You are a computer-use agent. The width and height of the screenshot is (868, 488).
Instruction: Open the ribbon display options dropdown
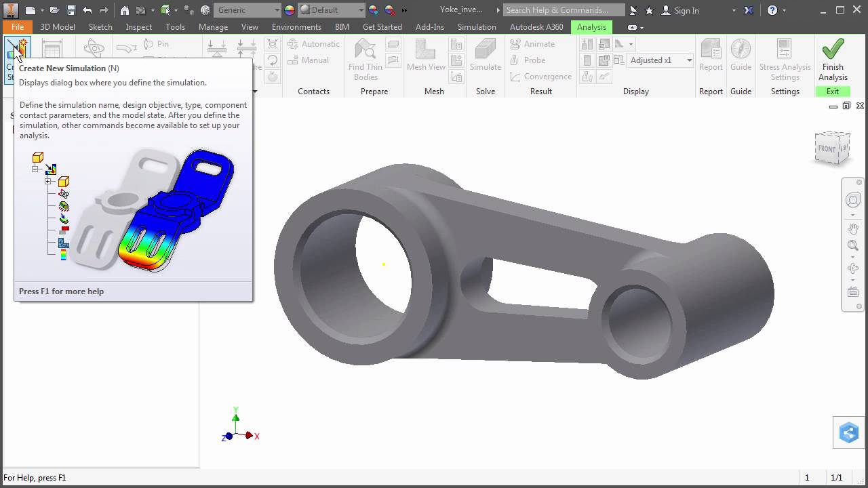click(x=635, y=27)
